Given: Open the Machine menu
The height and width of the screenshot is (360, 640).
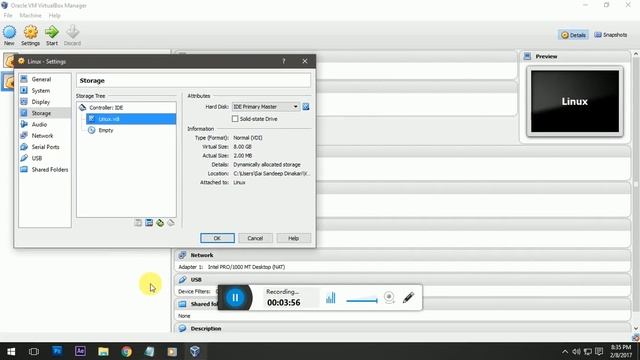Looking at the screenshot, I should 31,16.
